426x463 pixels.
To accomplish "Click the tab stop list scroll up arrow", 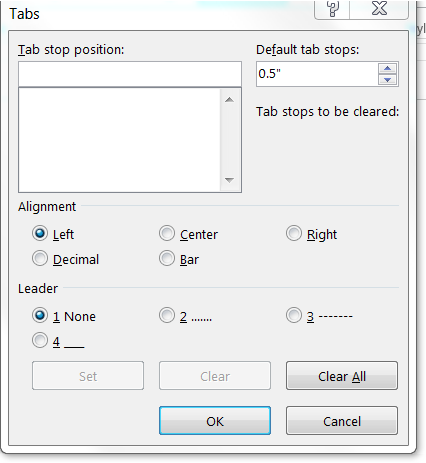I will [x=229, y=100].
